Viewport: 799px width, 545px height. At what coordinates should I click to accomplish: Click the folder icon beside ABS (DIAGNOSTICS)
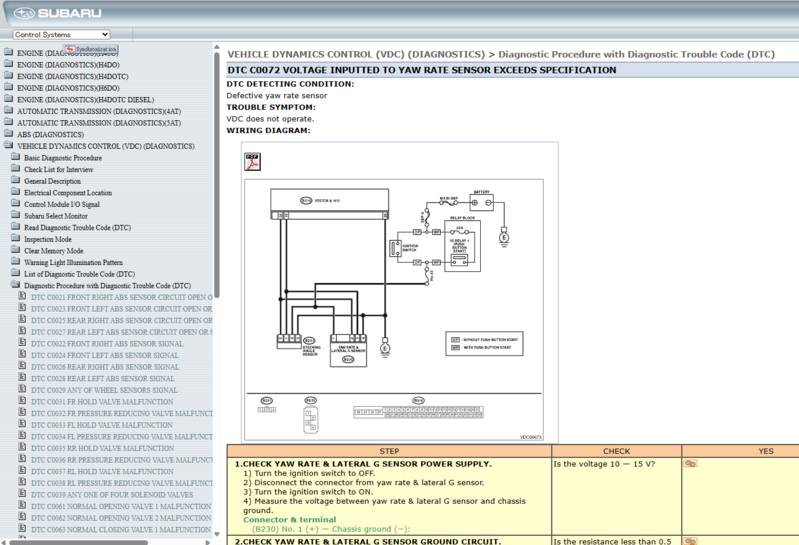click(x=9, y=134)
